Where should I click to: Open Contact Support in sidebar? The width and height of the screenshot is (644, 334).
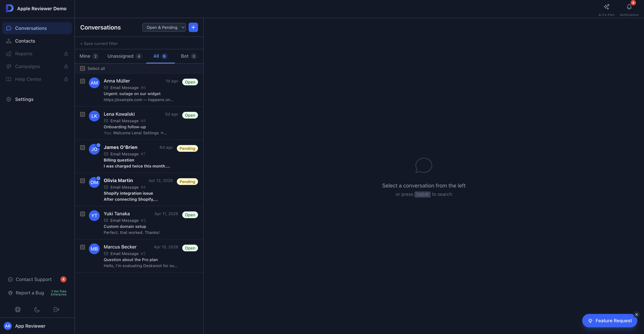pyautogui.click(x=34, y=279)
